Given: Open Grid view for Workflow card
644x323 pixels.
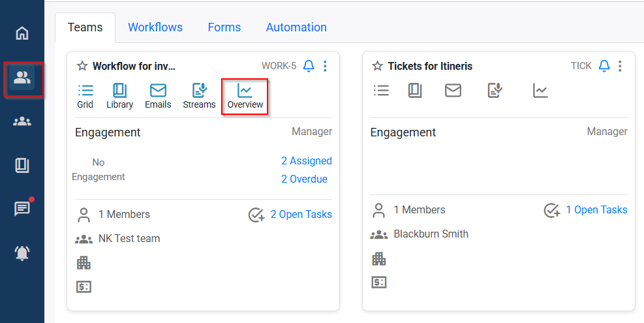Looking at the screenshot, I should (x=85, y=96).
